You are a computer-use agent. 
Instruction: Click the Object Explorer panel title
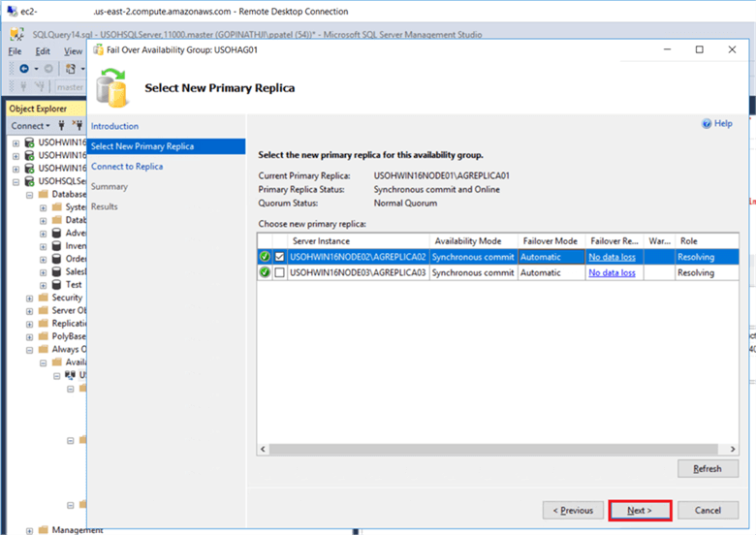(38, 109)
